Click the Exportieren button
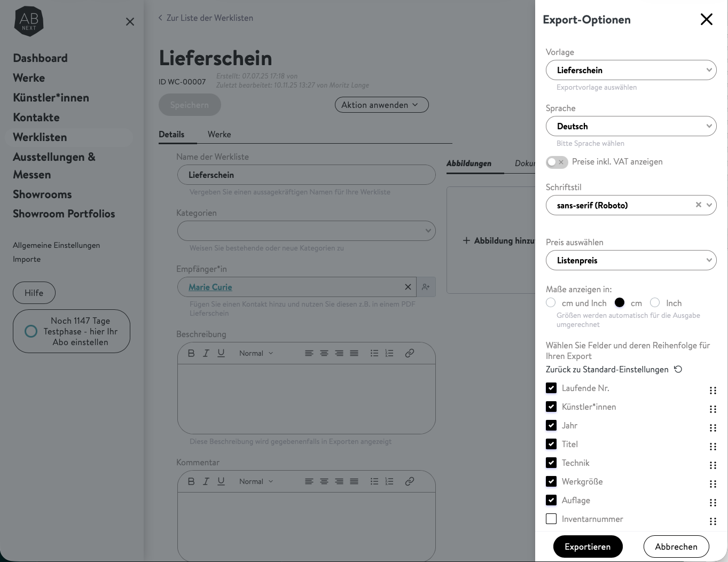This screenshot has height=562, width=728. [x=588, y=547]
